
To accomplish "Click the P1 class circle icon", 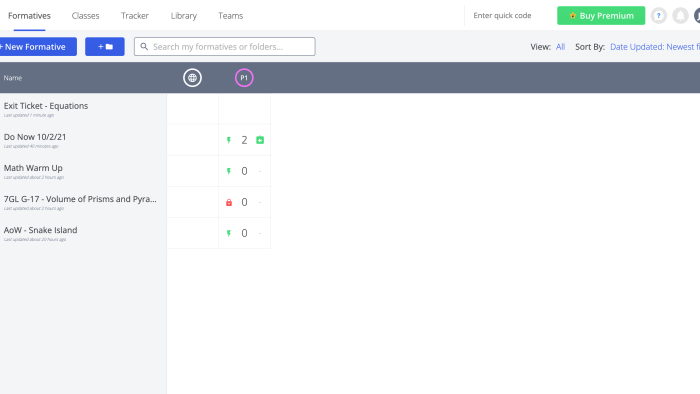I will click(244, 78).
